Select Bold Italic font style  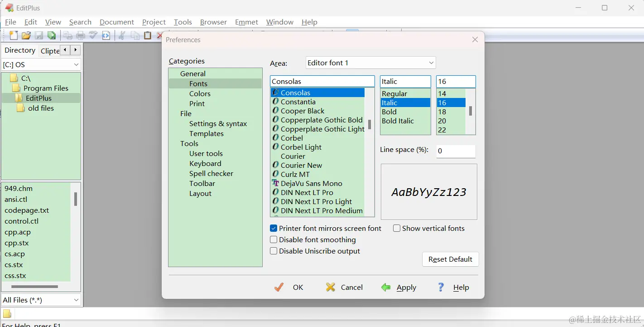398,121
